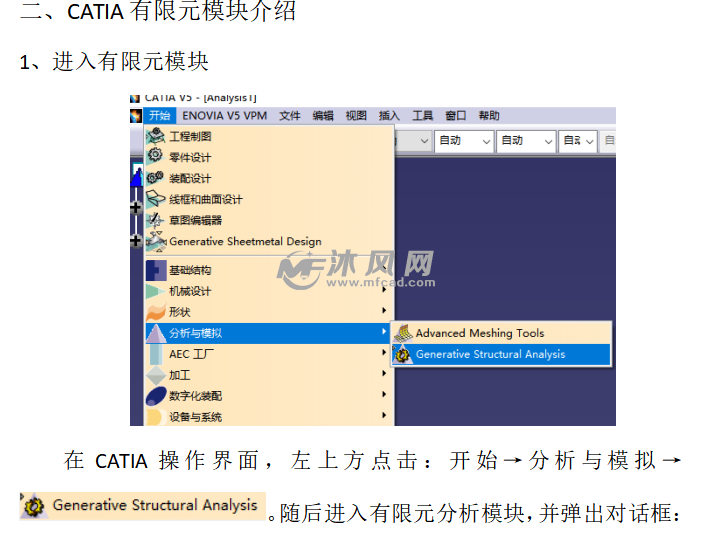
Task: Select 装配设计 menu entry text
Action: (x=190, y=178)
